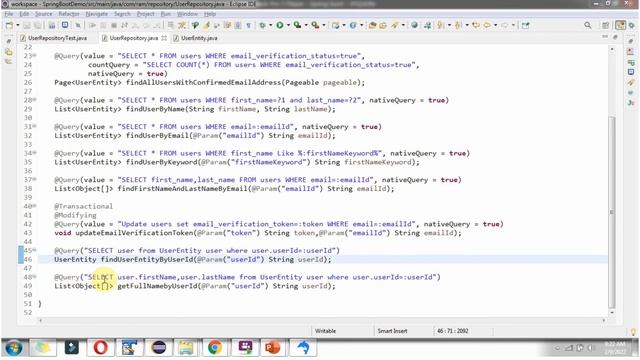Image resolution: width=640 pixels, height=360 pixels.
Task: Click the Pin Editor icon
Action: click(x=525, y=25)
